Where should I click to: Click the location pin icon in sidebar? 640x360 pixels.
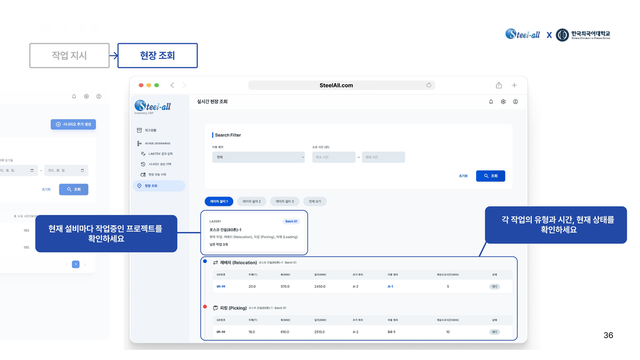(x=139, y=186)
